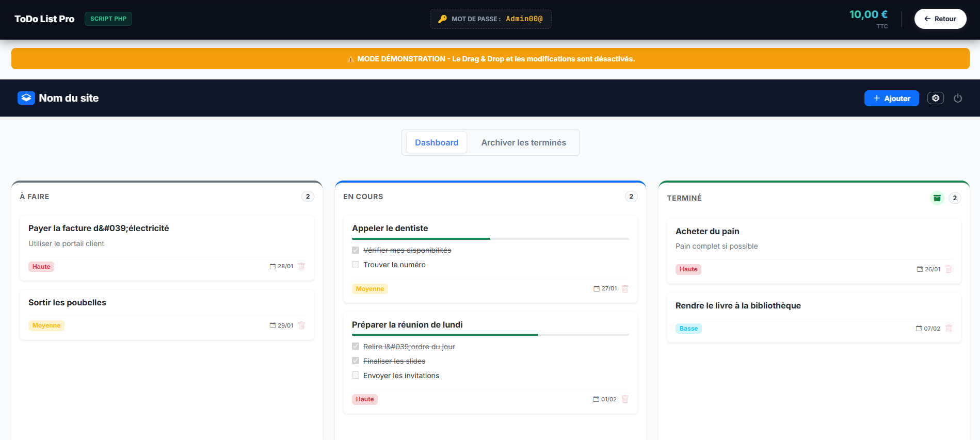Uncheck the 'Relire l'ordre du jour' subtask
The height and width of the screenshot is (440, 980).
click(356, 347)
